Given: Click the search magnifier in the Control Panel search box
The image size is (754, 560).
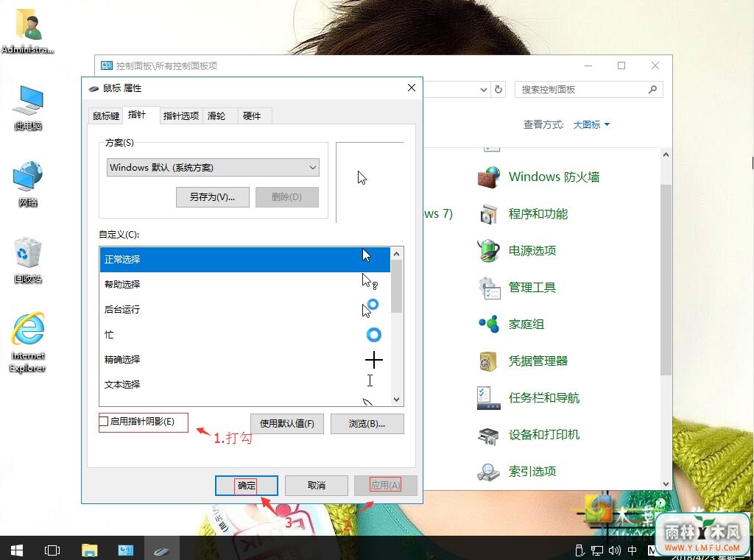Looking at the screenshot, I should point(652,89).
